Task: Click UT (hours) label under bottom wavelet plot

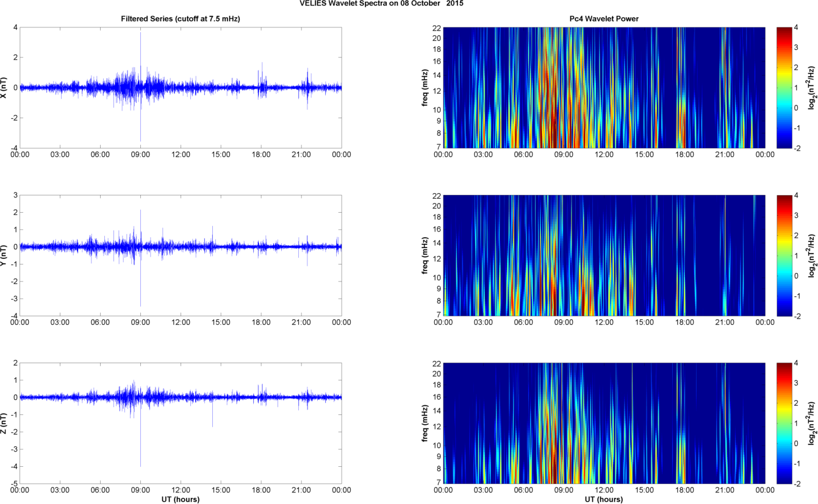Action: (x=604, y=499)
